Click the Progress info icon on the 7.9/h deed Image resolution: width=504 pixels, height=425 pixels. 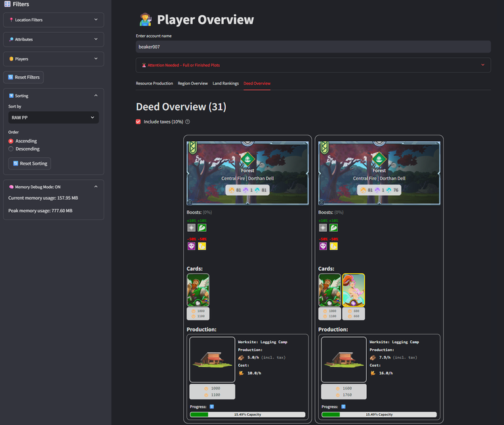pos(343,407)
